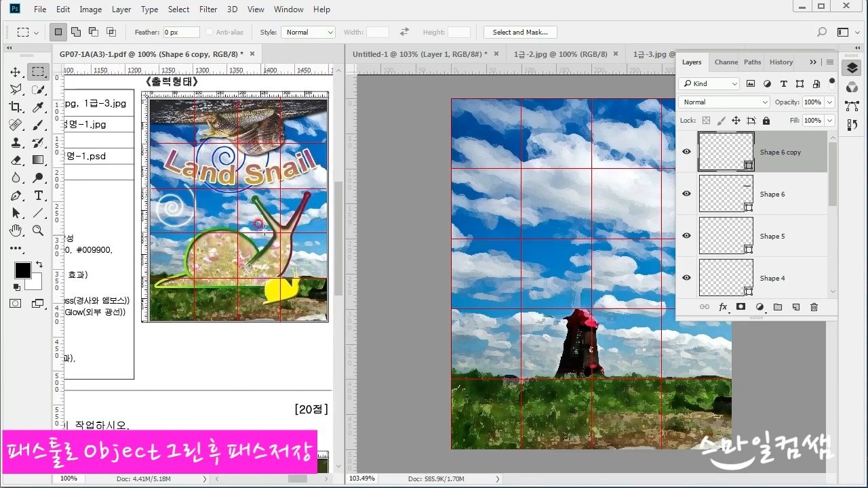Expand the Style dropdown in options bar
The image size is (868, 488).
309,33
